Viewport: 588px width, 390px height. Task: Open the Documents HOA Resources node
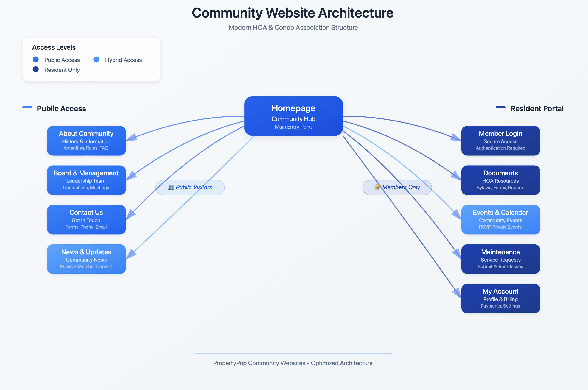(500, 180)
